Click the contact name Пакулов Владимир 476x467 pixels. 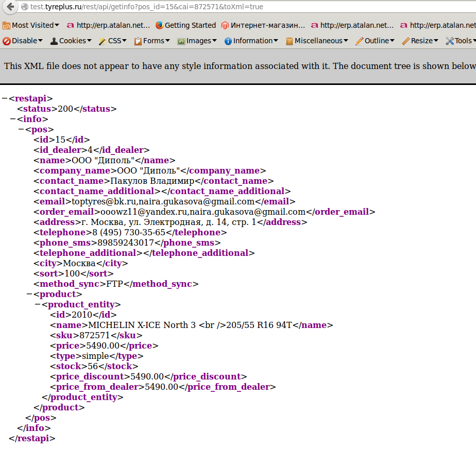pos(152,181)
